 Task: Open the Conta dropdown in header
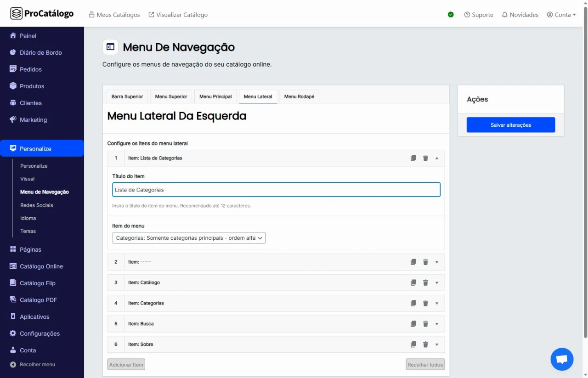(561, 15)
